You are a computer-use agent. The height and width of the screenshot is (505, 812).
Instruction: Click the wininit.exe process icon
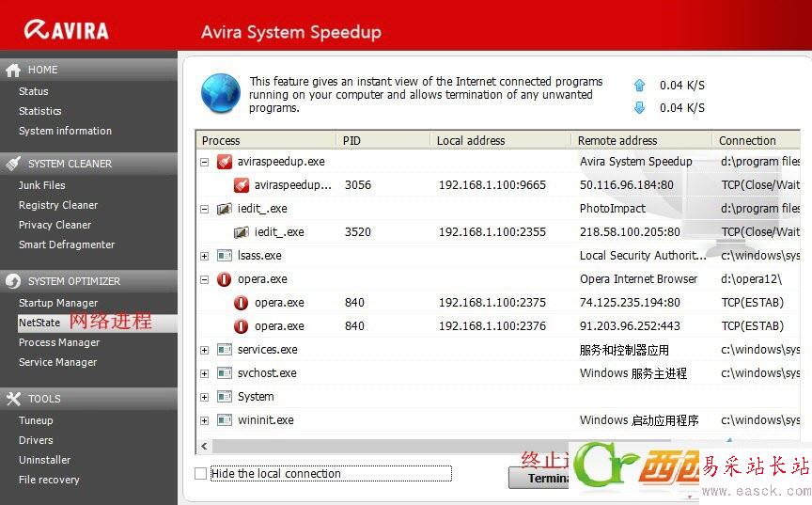(225, 420)
